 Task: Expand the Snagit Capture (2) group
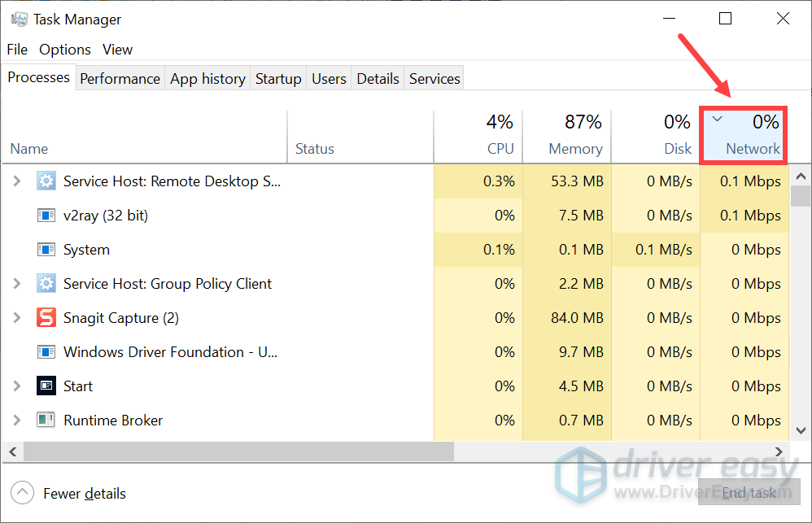tap(17, 317)
